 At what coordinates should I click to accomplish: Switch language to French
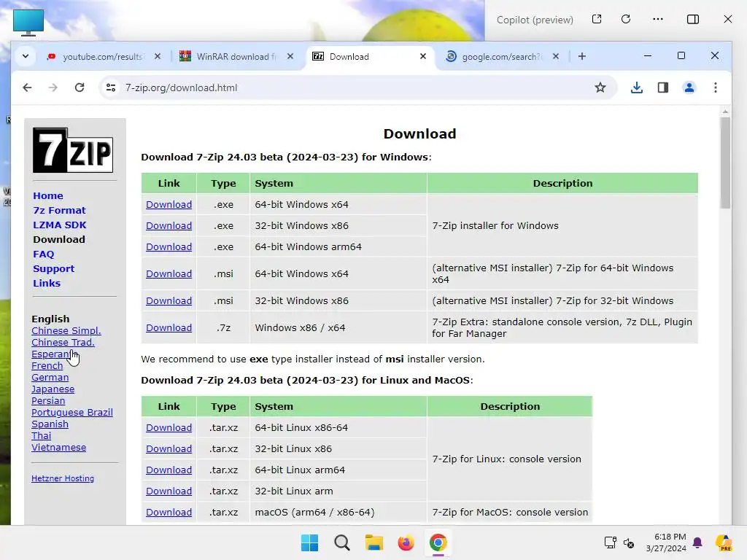47,366
